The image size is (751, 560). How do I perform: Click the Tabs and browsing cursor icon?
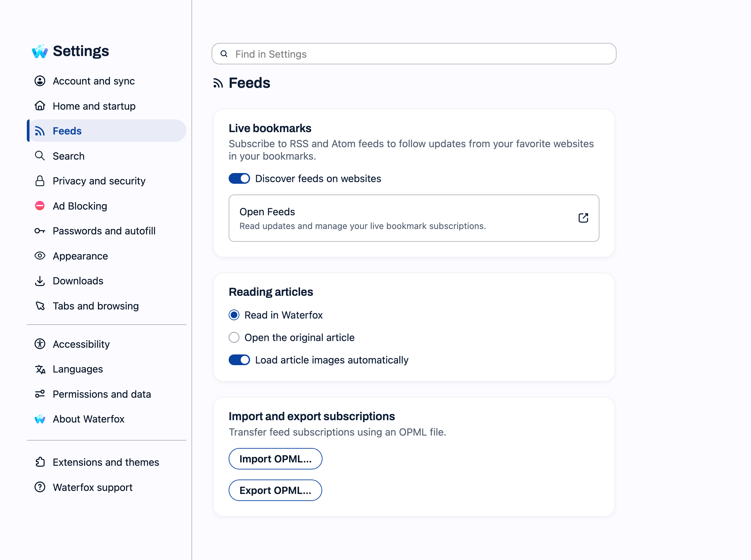point(40,306)
